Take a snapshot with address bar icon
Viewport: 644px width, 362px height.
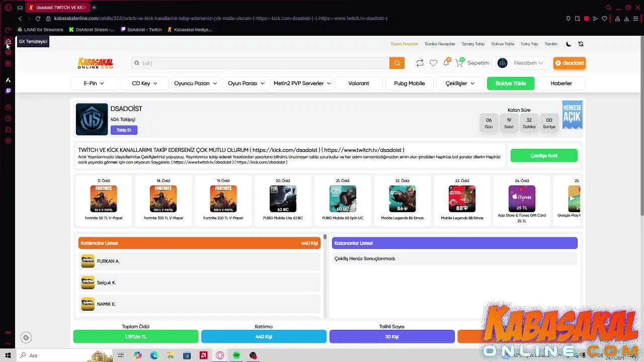(577, 19)
